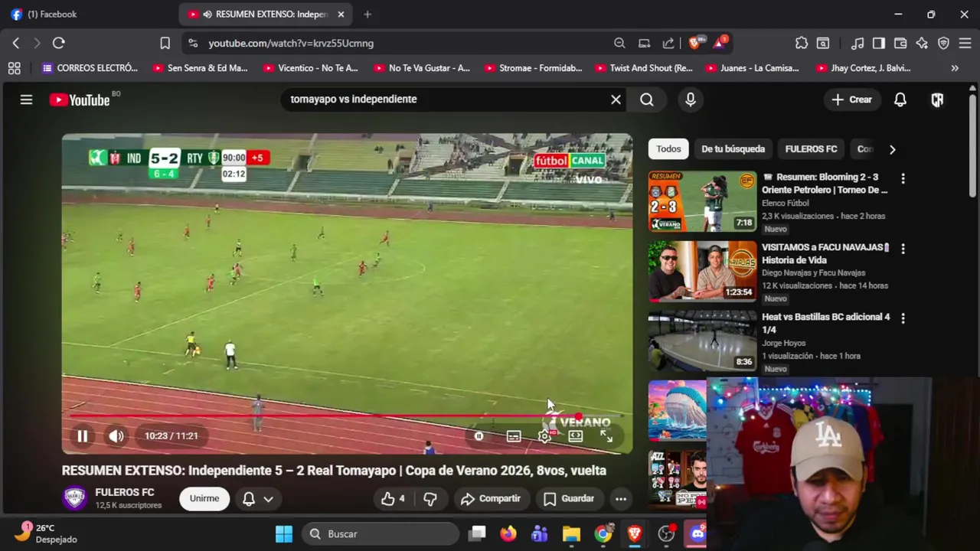Viewport: 980px width, 551px height.
Task: Open options for Blooming vs Oriente video
Action: [x=903, y=178]
